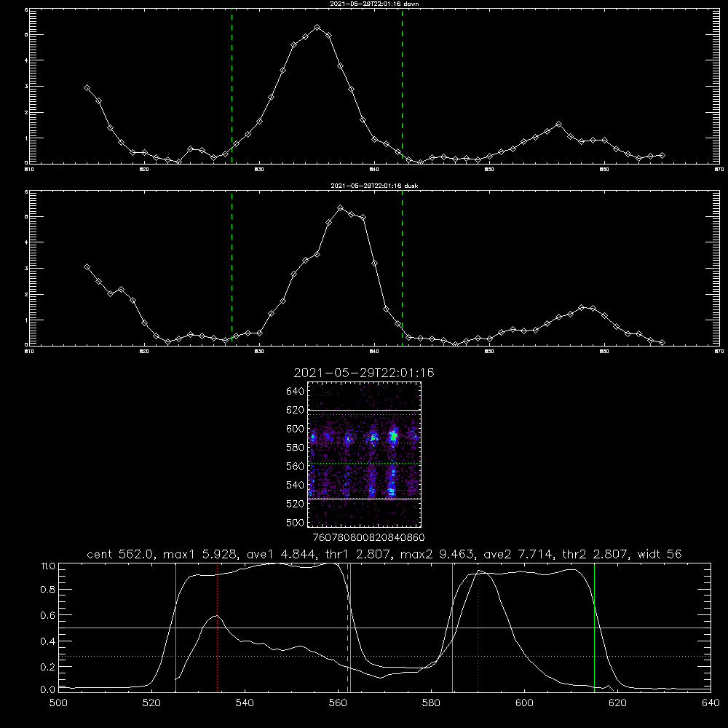This screenshot has width=728, height=728.
Task: Click the secondary peak diamond on dusk curve
Action: (x=581, y=307)
